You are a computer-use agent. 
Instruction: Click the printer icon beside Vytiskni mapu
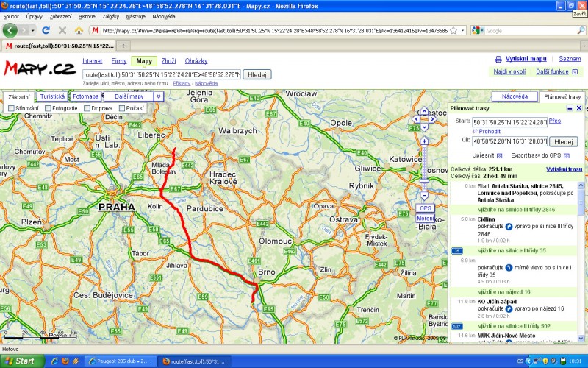click(x=498, y=59)
